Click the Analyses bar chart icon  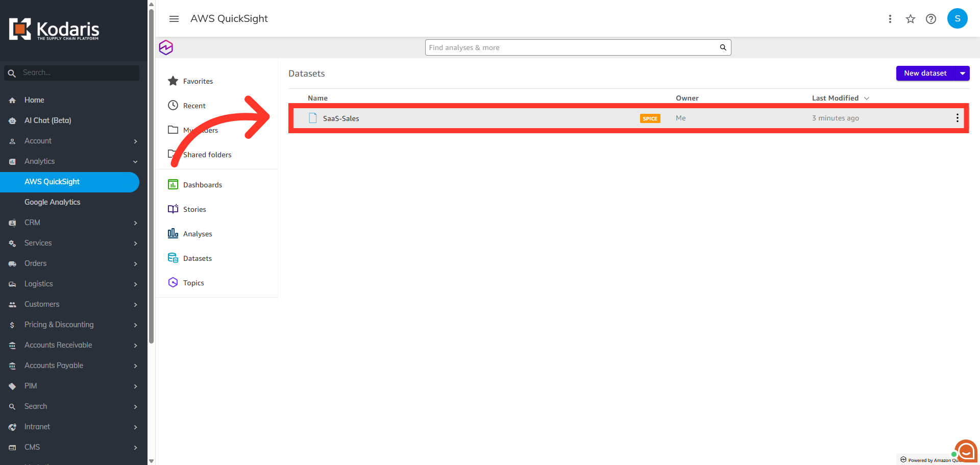[x=173, y=233]
